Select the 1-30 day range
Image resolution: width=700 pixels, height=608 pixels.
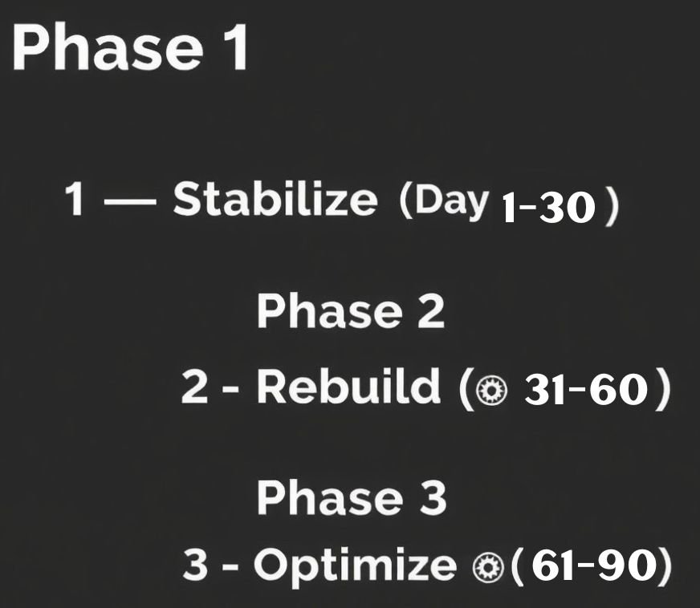click(548, 209)
